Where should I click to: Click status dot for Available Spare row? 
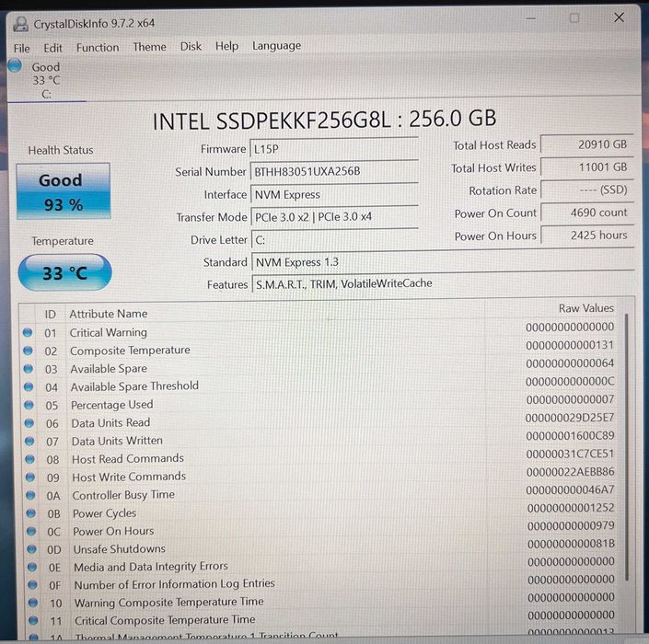29,369
